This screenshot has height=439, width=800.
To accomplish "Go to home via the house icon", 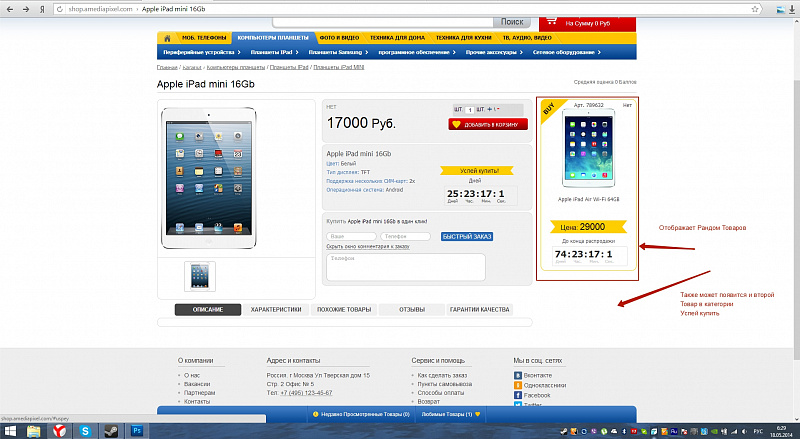I will [167, 38].
